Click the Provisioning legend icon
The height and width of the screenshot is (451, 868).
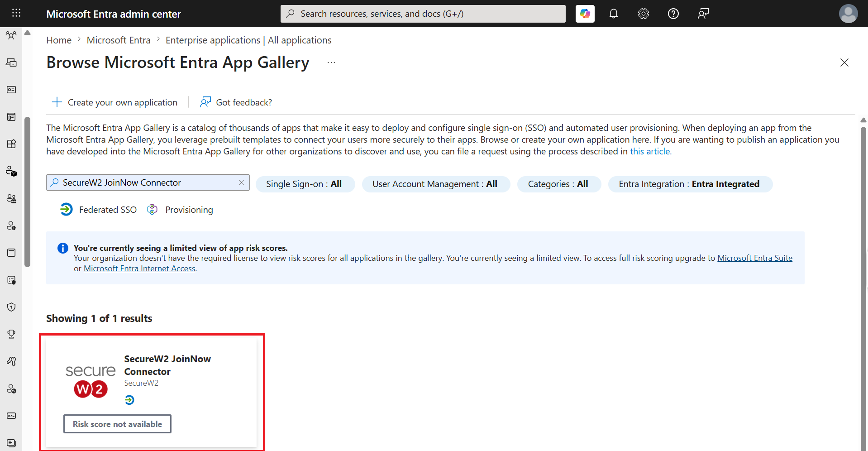point(153,209)
